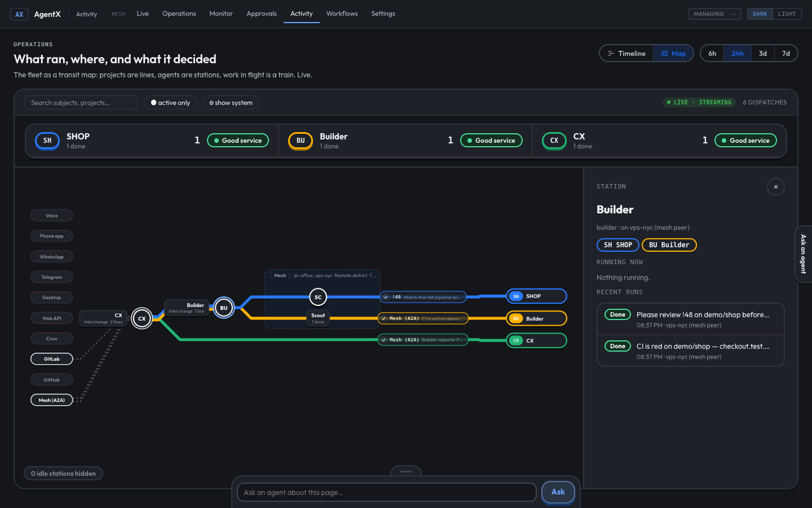This screenshot has height=508, width=812.
Task: Select the Telegram source pill
Action: click(52, 277)
